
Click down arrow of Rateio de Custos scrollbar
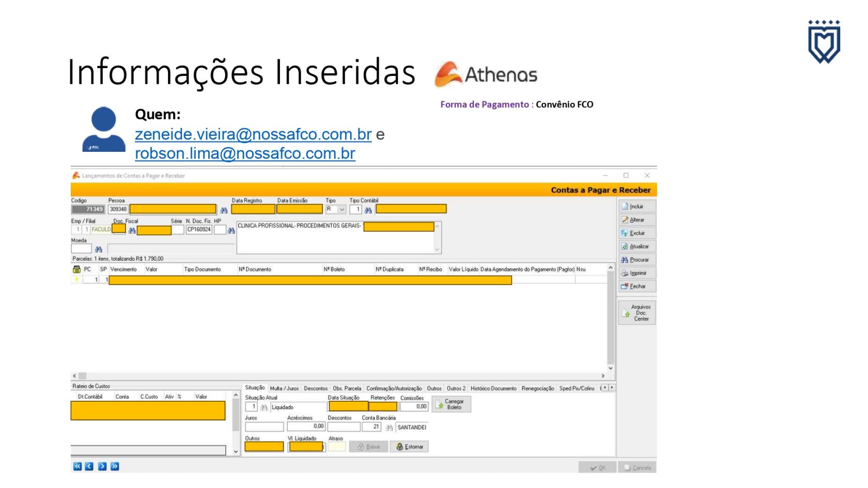click(x=236, y=451)
